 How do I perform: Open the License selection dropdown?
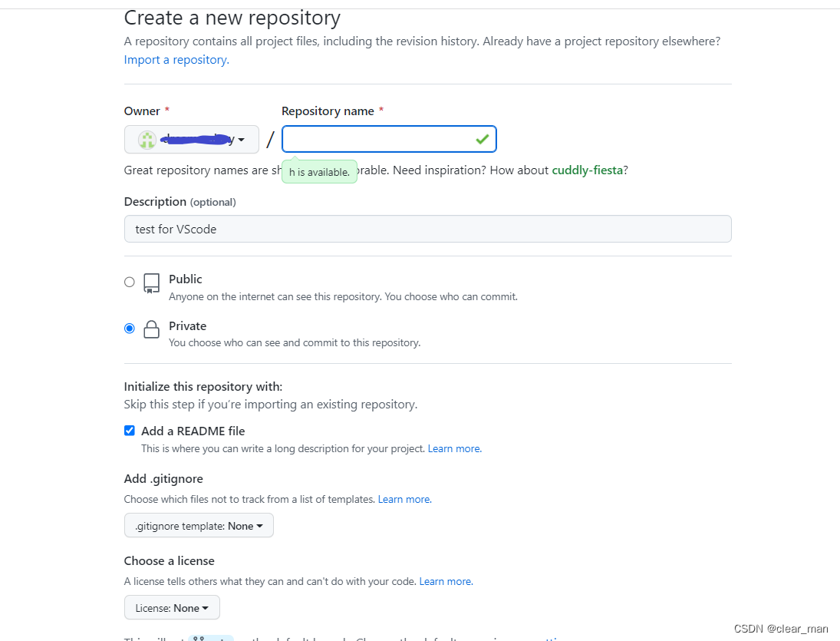click(172, 606)
